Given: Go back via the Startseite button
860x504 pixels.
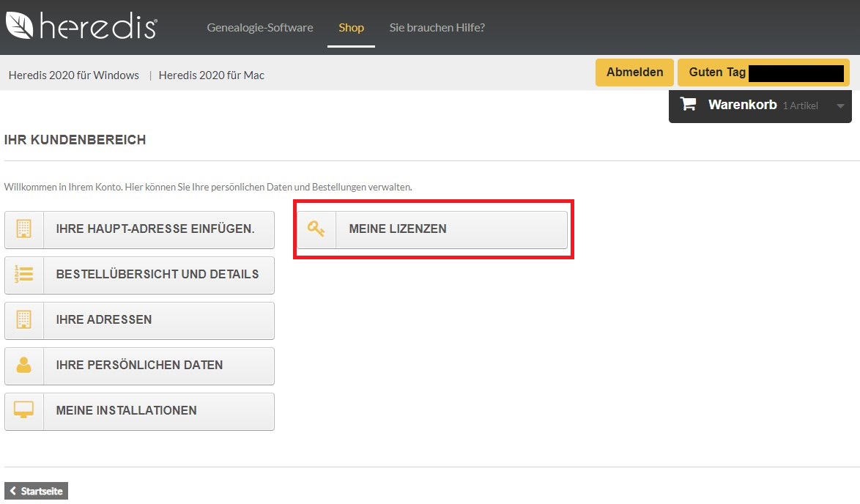Looking at the screenshot, I should (37, 492).
